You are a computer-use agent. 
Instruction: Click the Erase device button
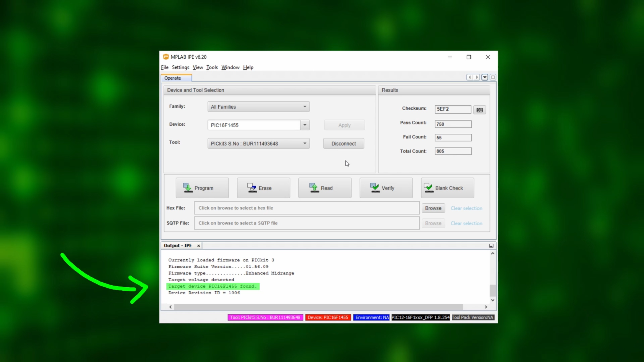point(263,188)
